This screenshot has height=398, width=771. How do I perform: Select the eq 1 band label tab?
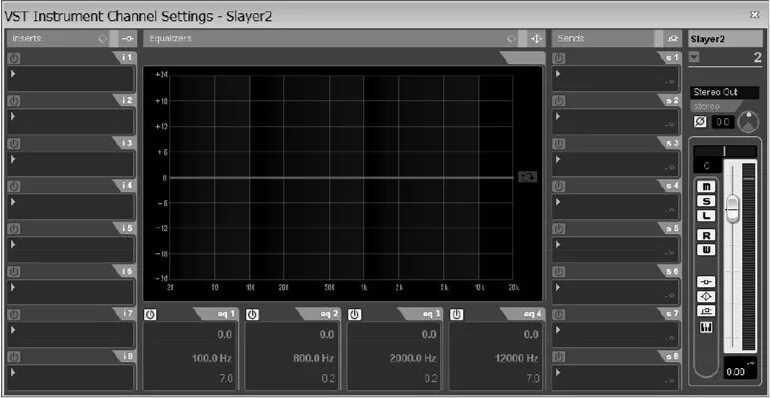click(x=216, y=314)
